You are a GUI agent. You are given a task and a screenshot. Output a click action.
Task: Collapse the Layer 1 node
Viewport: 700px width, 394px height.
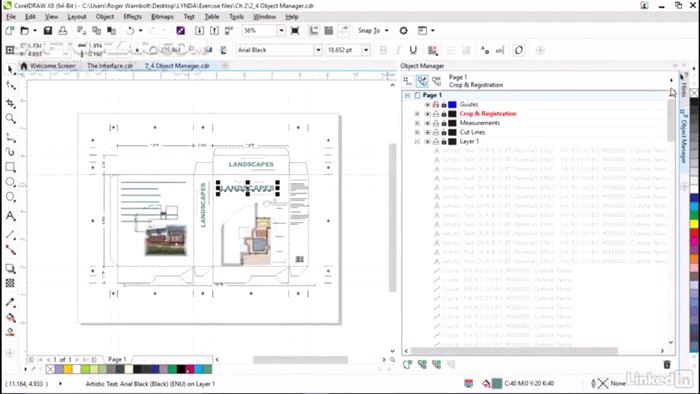pyautogui.click(x=417, y=141)
